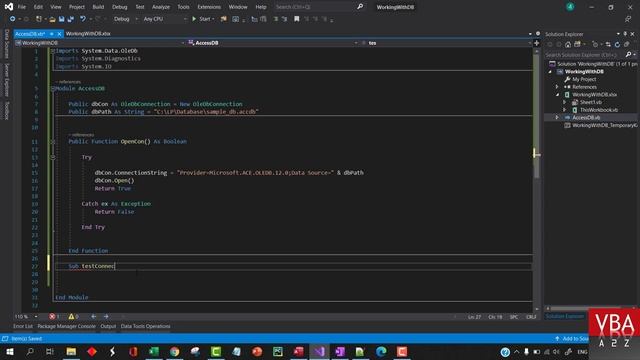The width and height of the screenshot is (640, 360).
Task: Select My Project in Solution Explorer
Action: tap(584, 79)
